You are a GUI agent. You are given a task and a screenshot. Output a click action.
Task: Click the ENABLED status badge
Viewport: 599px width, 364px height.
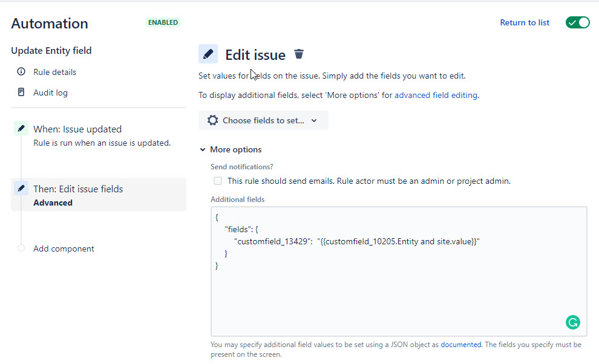[x=163, y=22]
